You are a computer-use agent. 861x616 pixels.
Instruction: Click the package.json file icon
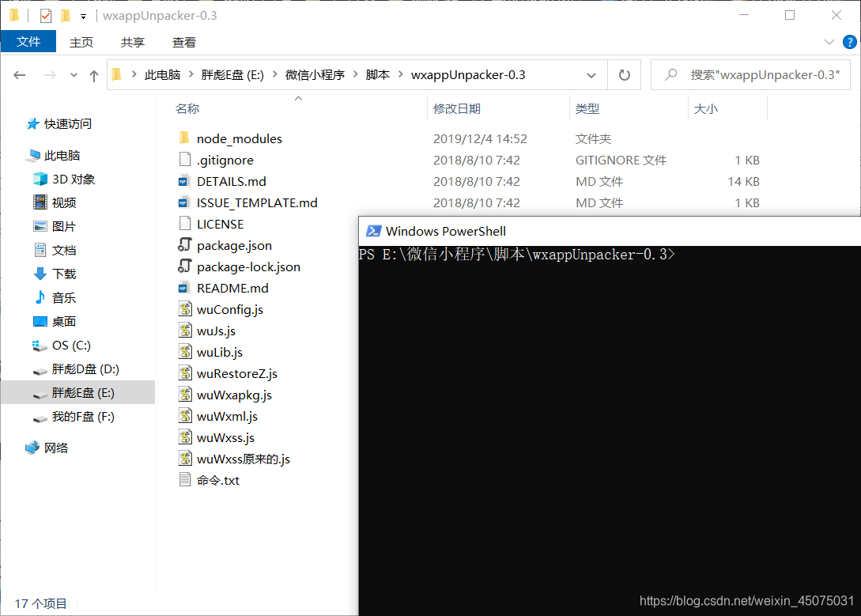(184, 245)
